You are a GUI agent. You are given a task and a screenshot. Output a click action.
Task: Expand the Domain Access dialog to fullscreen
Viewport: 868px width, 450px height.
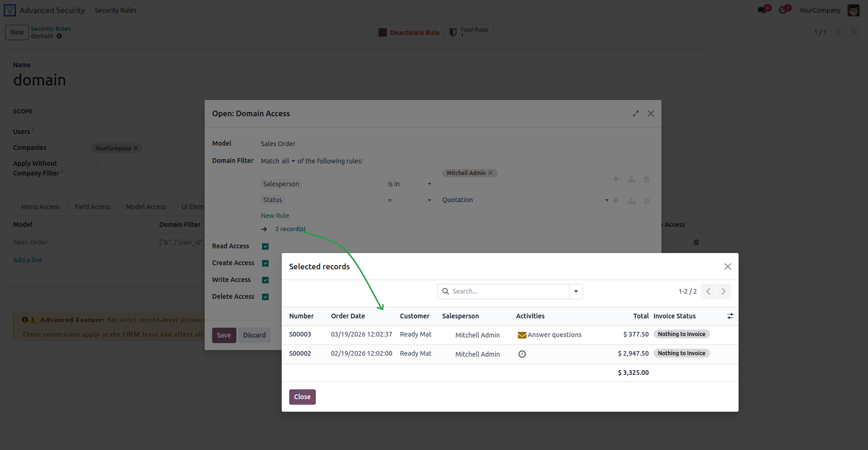(x=636, y=113)
